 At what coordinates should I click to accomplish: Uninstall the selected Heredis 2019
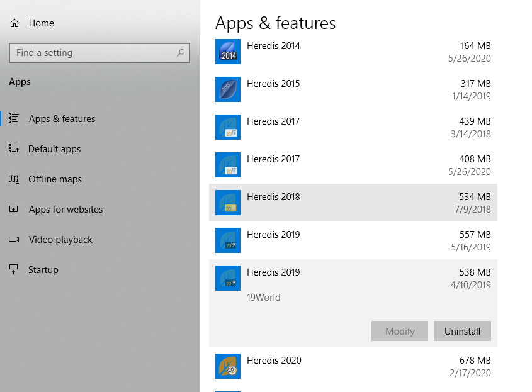(x=463, y=331)
